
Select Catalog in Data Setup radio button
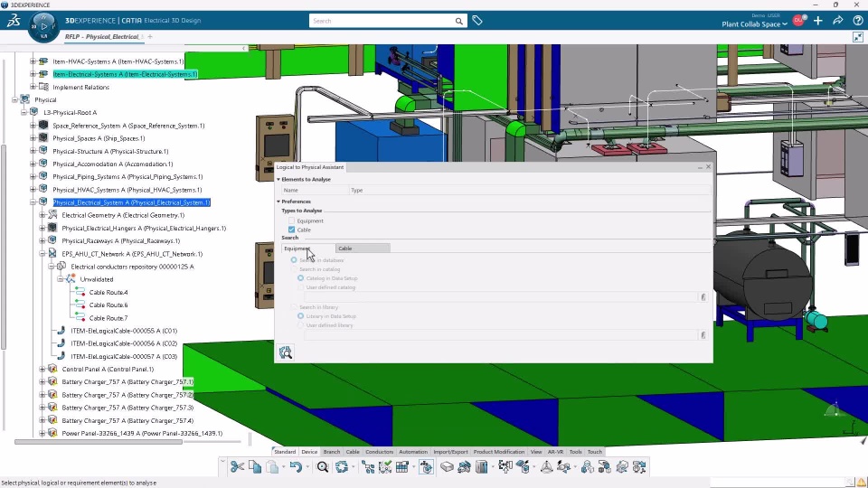coord(300,278)
